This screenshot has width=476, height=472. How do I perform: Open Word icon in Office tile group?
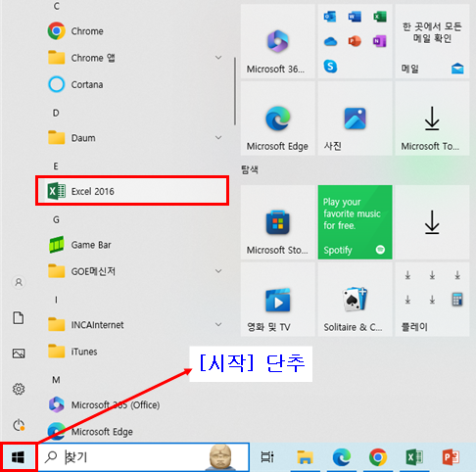tap(355, 16)
